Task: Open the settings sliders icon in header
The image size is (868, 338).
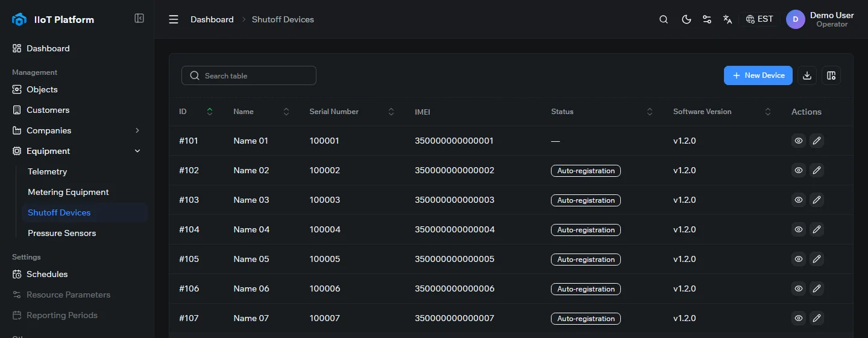Action: point(707,19)
